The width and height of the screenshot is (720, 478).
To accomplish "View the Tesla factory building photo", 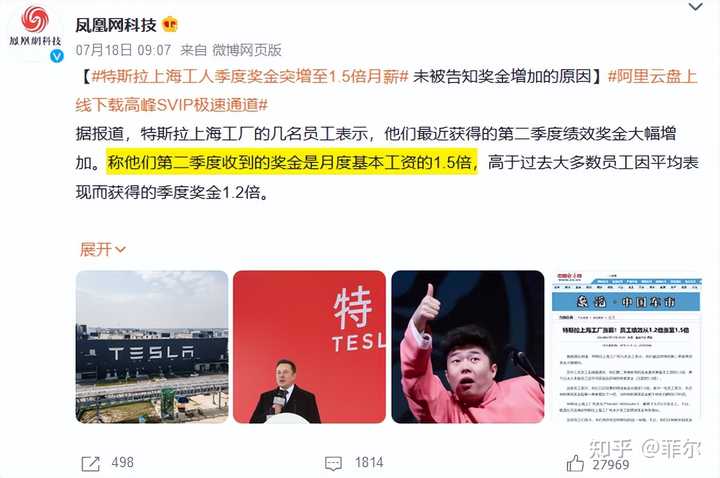I will (152, 347).
